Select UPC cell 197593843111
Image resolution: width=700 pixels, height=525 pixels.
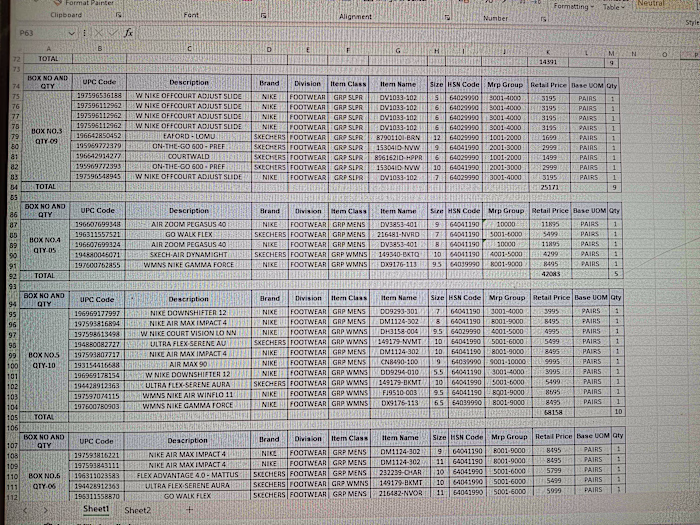[x=96, y=465]
